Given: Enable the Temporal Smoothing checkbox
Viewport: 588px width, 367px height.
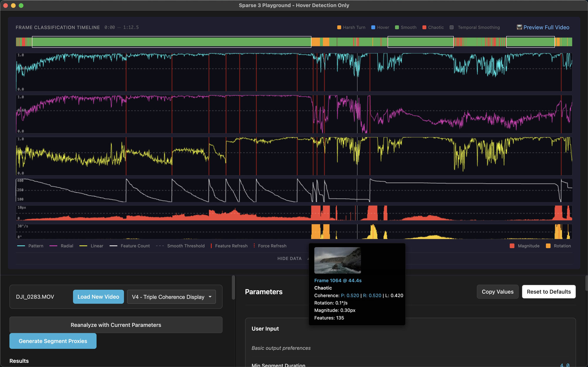Looking at the screenshot, I should coord(452,27).
